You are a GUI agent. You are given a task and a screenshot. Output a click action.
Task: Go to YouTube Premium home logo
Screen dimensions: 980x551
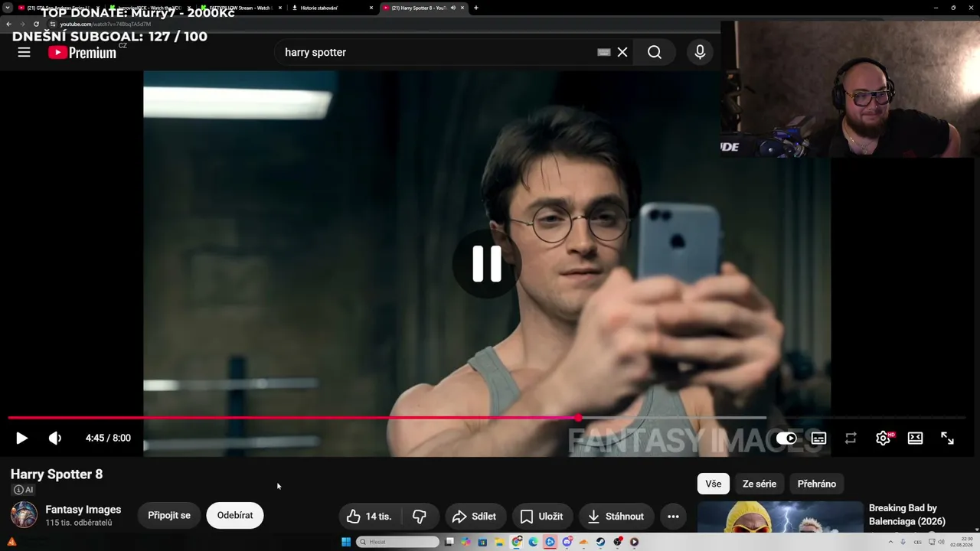[x=83, y=52]
